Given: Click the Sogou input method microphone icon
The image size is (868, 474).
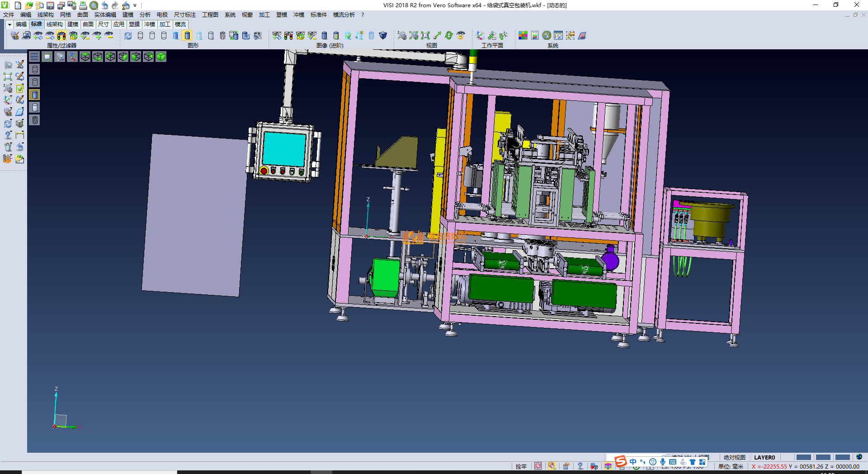Looking at the screenshot, I should (x=662, y=462).
